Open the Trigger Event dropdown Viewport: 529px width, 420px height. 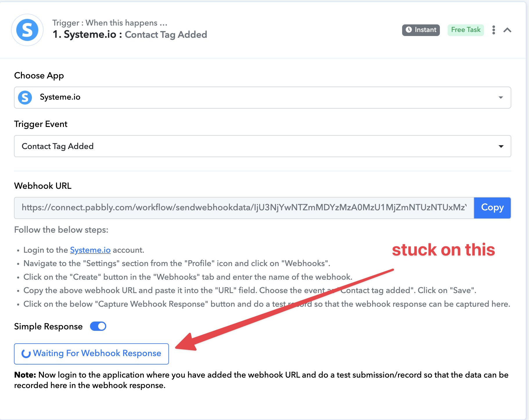pyautogui.click(x=262, y=146)
